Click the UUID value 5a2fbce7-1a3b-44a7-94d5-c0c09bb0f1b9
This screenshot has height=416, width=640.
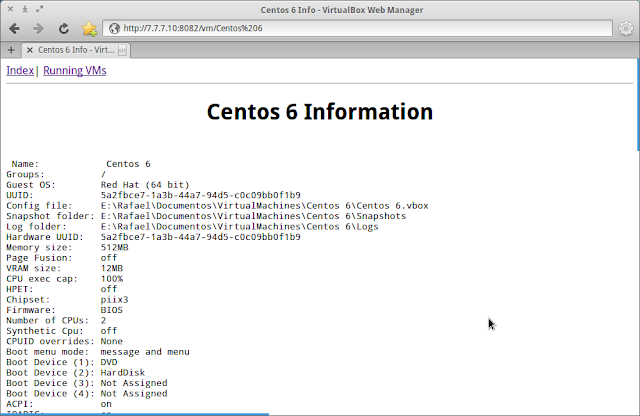200,195
